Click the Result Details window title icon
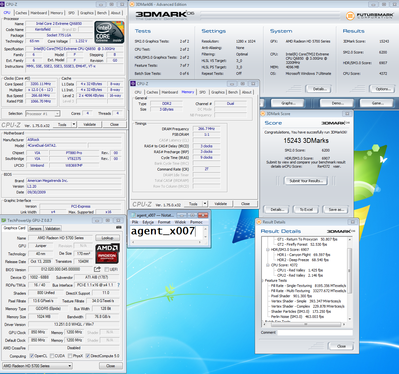Image resolution: width=399 pixels, height=374 pixels. [259, 222]
